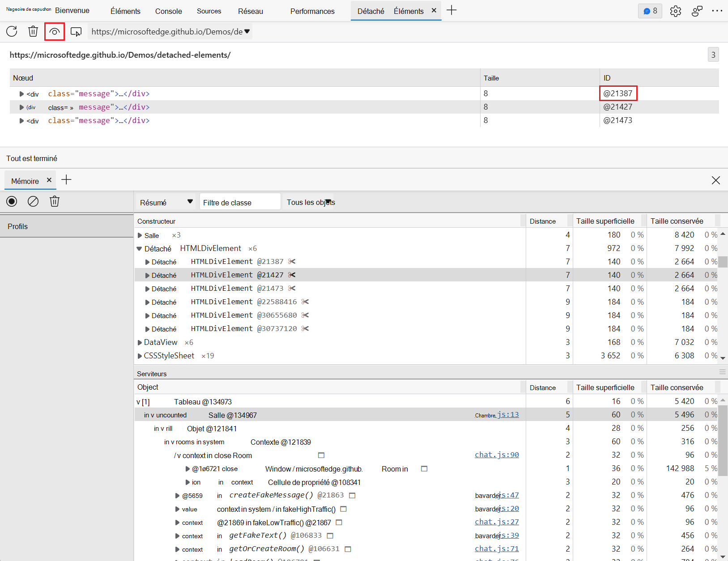Expand the CSSStyleSheet ×19 row
This screenshot has height=561, width=728.
[x=140, y=356]
